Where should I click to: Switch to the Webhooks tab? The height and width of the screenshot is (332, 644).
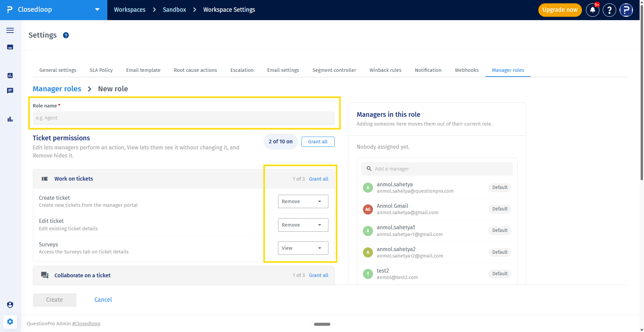pyautogui.click(x=467, y=70)
